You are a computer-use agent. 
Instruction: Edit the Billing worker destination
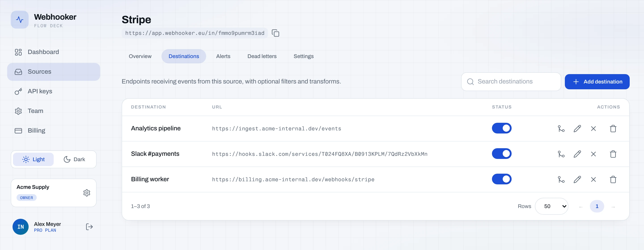(x=577, y=179)
